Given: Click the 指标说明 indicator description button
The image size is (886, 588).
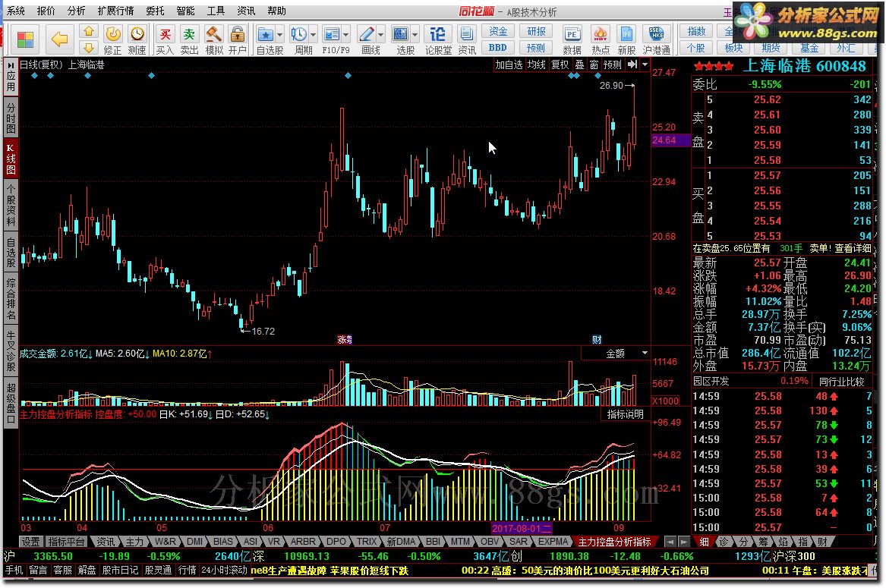Looking at the screenshot, I should [626, 414].
